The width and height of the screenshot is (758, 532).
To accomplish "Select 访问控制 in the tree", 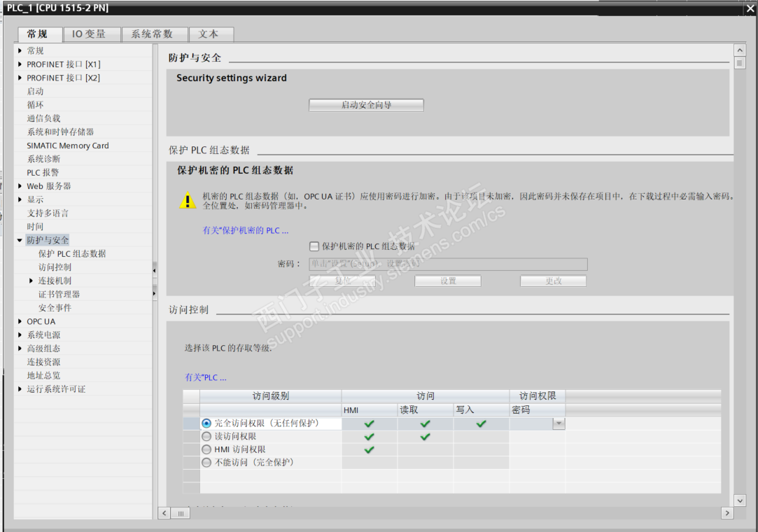I will [x=55, y=267].
